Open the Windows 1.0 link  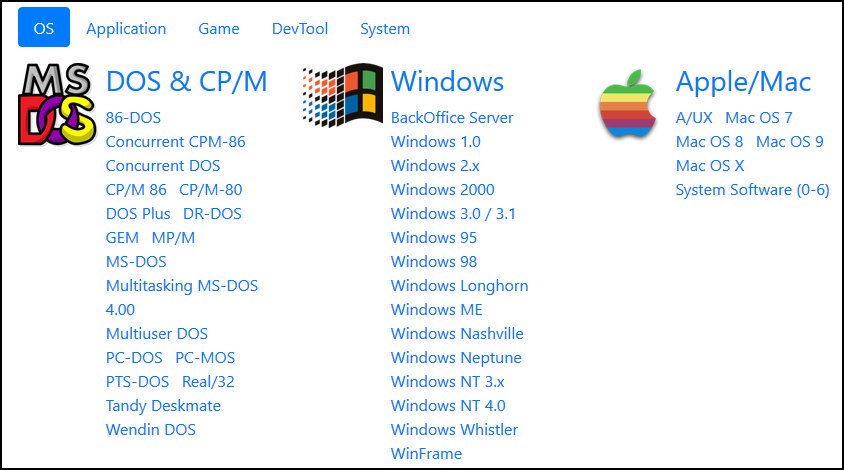pos(435,142)
